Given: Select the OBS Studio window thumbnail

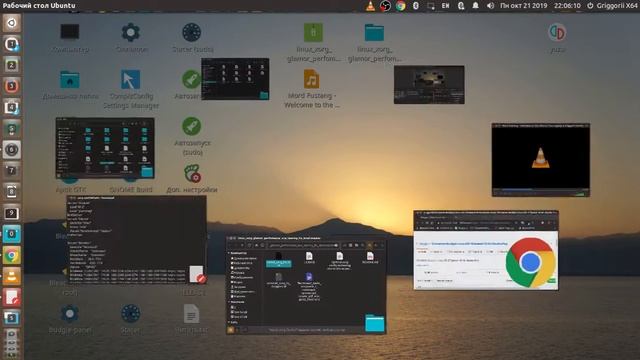Looking at the screenshot, I should [429, 85].
